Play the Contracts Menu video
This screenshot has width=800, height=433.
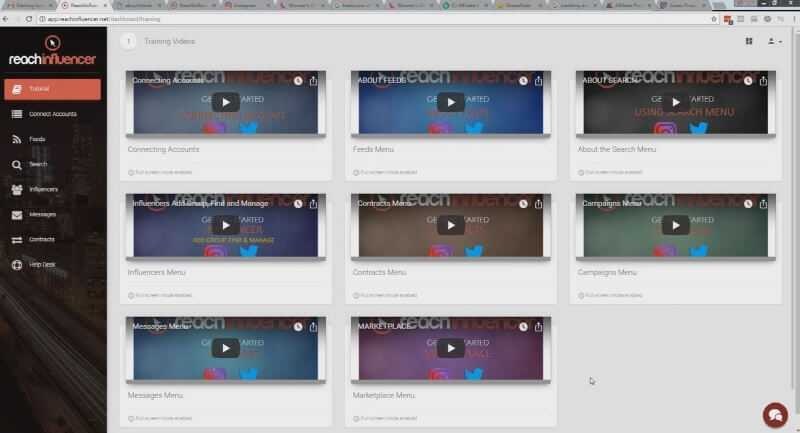point(451,225)
